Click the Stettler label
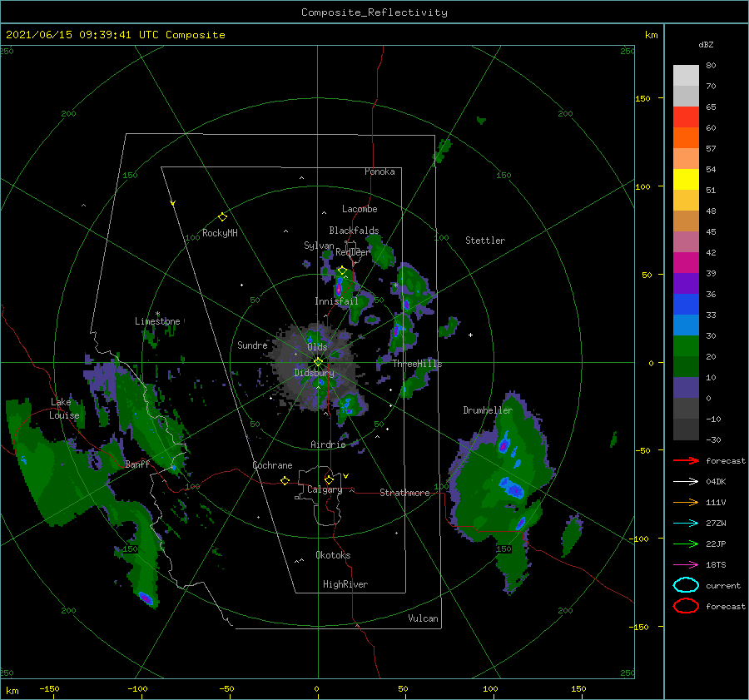The width and height of the screenshot is (749, 700). (x=485, y=241)
